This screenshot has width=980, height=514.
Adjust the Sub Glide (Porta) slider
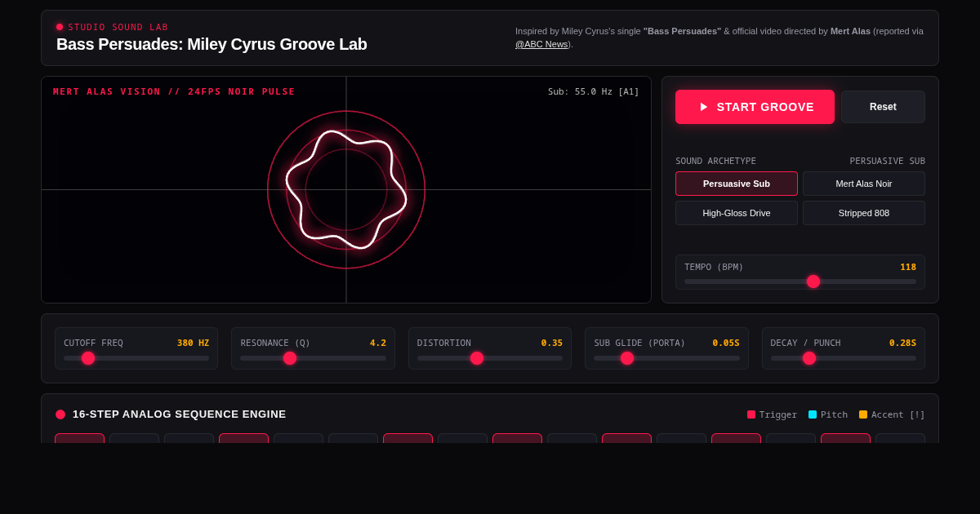click(666, 358)
